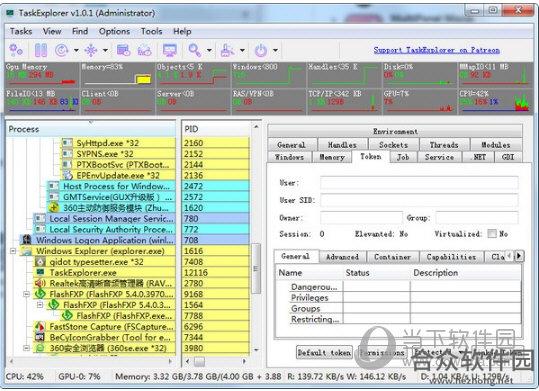Click the qidot typesetter.exe process icon

[40, 262]
